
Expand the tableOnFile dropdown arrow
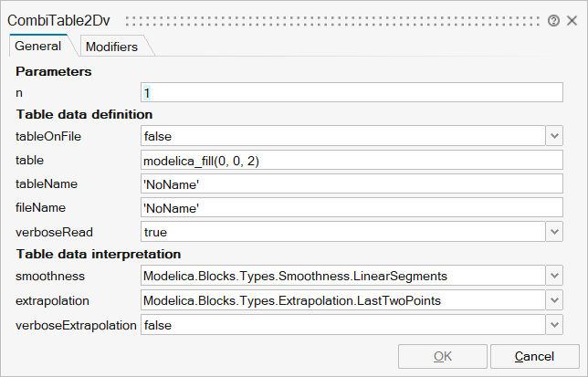point(554,136)
